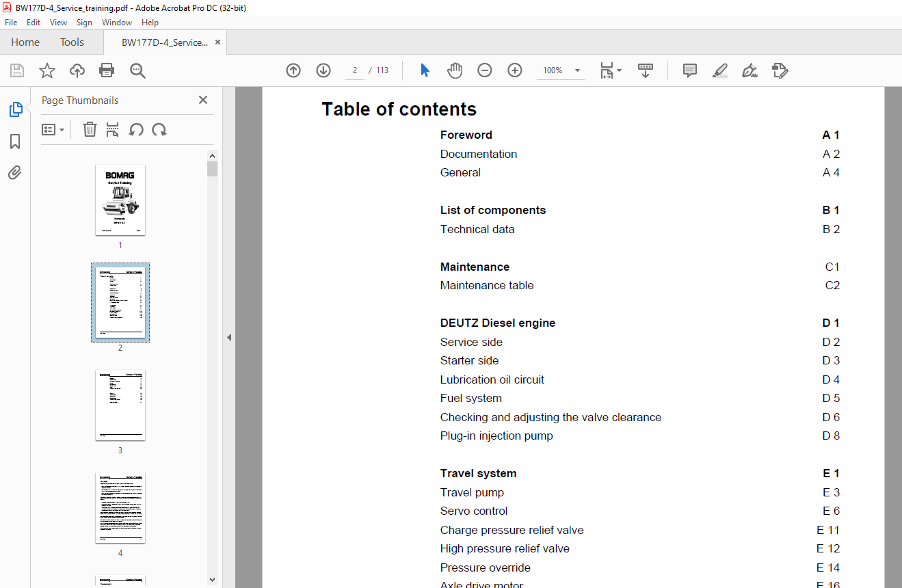Click the Maintenance table entry
Image resolution: width=902 pixels, height=588 pixels.
click(x=487, y=286)
